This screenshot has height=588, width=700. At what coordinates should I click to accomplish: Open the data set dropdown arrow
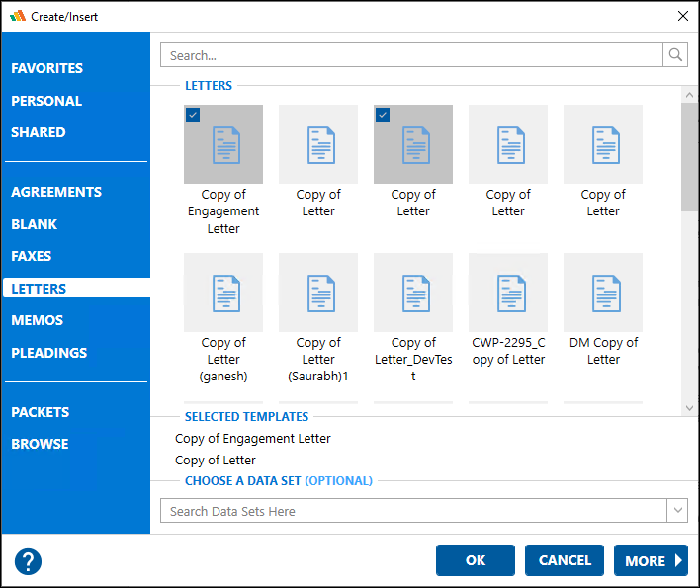[677, 510]
